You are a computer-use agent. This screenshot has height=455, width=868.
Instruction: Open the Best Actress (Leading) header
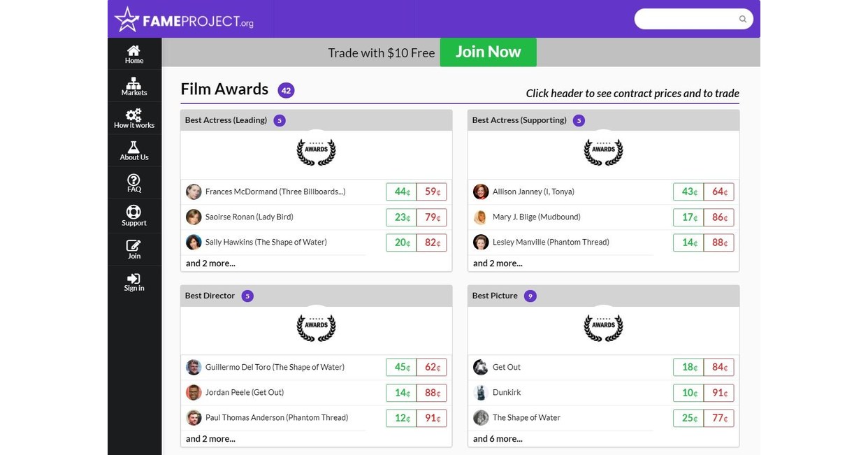pos(317,120)
